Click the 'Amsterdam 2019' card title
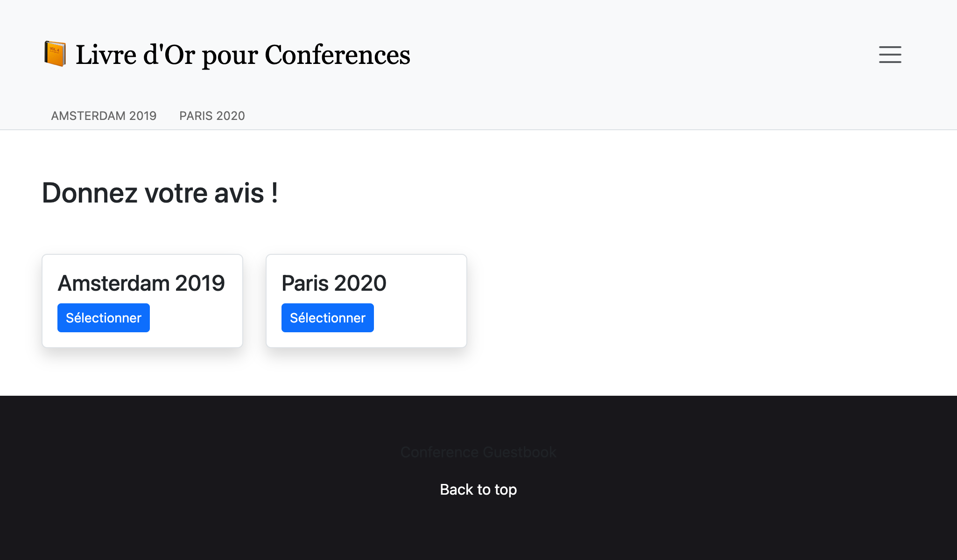 pos(141,283)
